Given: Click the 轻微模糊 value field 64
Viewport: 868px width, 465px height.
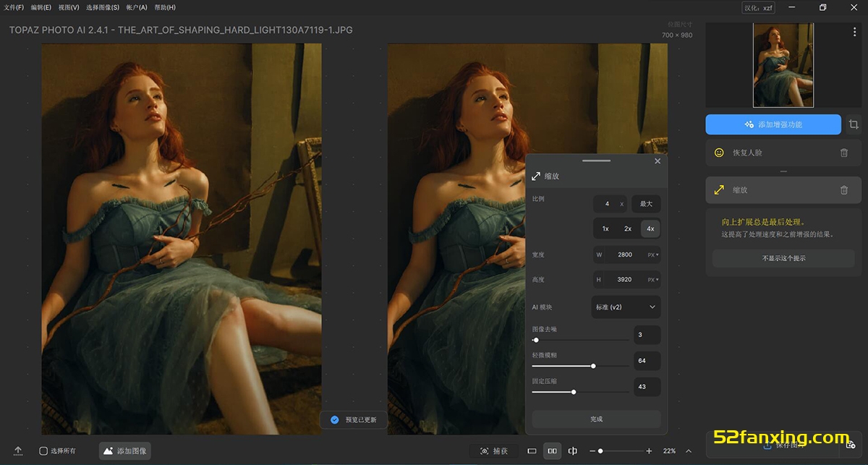Looking at the screenshot, I should pos(647,360).
